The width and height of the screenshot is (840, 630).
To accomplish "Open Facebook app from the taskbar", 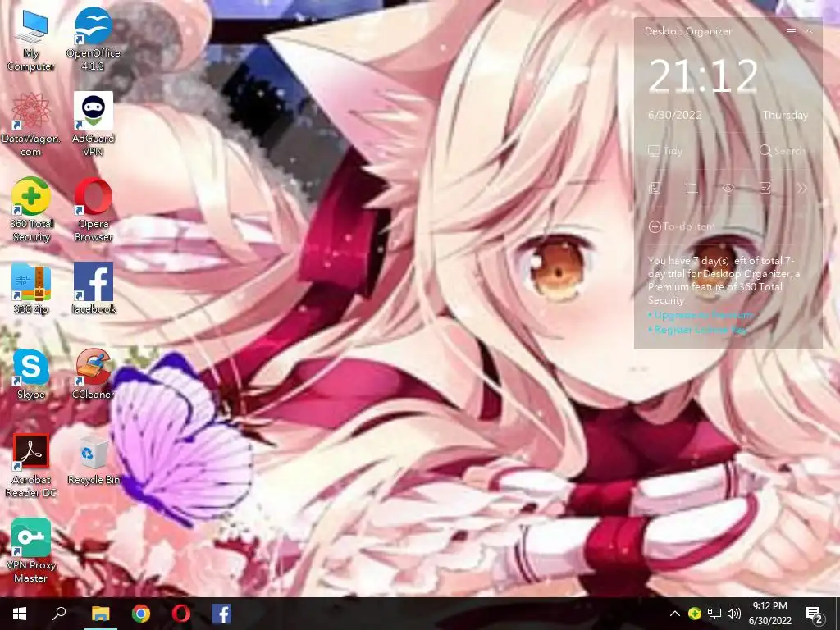I will point(221,614).
